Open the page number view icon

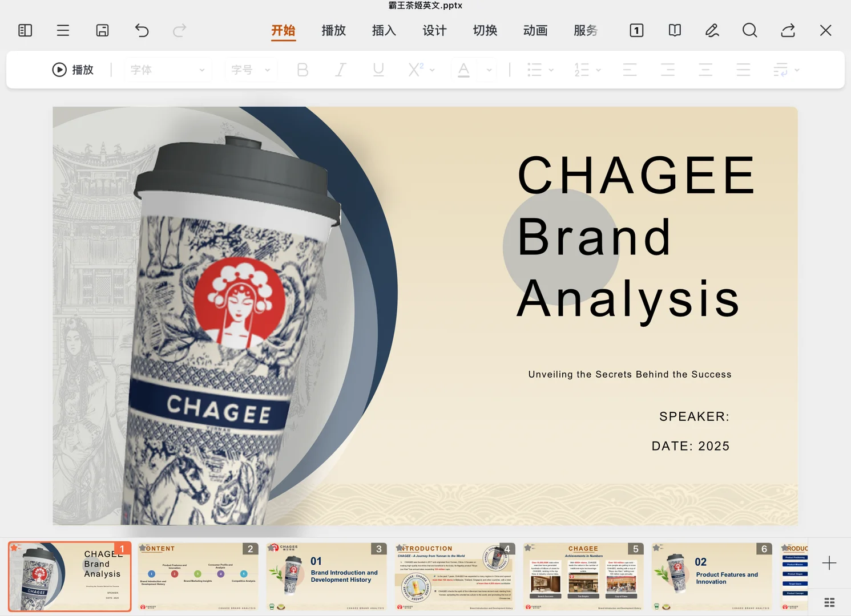pyautogui.click(x=636, y=30)
